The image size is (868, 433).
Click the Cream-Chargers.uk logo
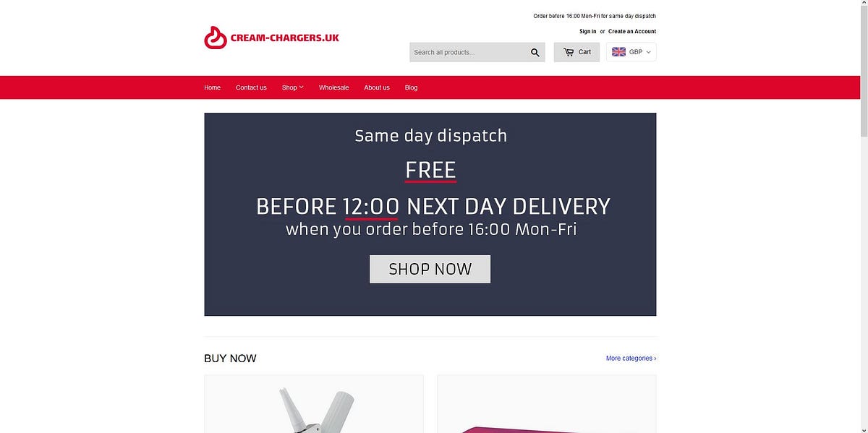click(x=271, y=38)
